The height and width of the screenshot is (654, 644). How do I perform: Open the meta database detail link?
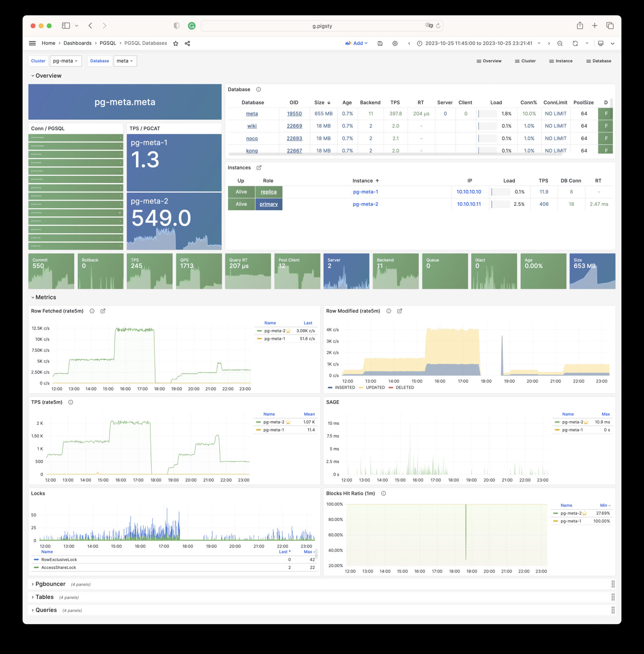pyautogui.click(x=252, y=114)
